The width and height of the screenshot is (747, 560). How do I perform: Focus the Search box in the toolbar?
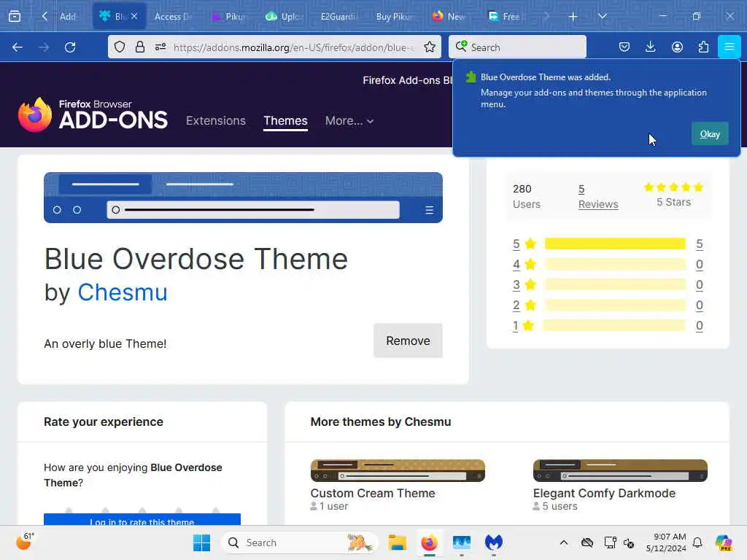pyautogui.click(x=517, y=47)
